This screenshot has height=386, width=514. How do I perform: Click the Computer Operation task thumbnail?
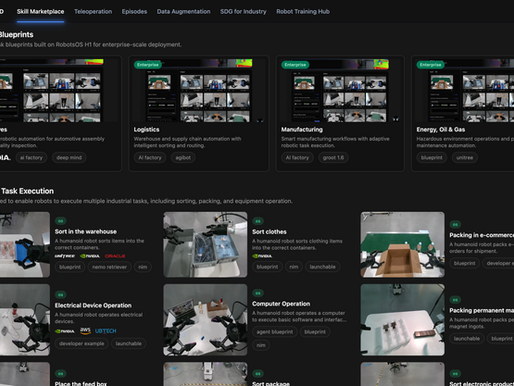point(205,320)
